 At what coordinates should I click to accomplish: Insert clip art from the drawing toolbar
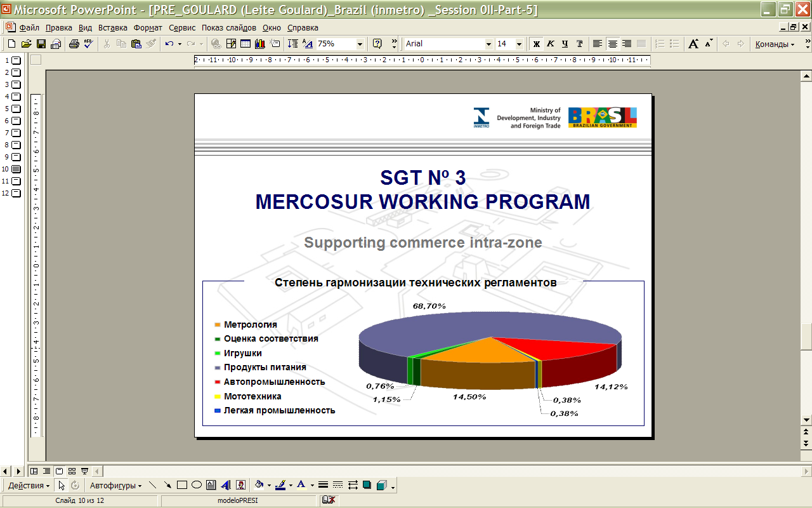[x=240, y=485]
